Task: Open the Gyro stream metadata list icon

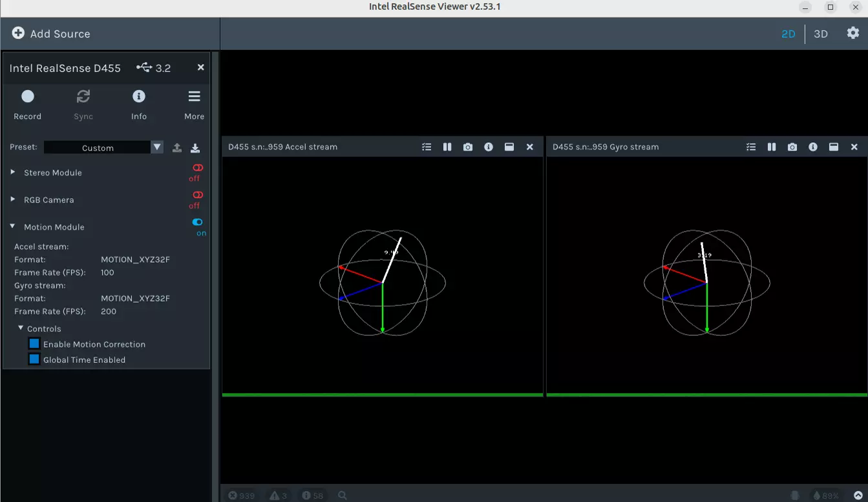Action: (x=751, y=147)
